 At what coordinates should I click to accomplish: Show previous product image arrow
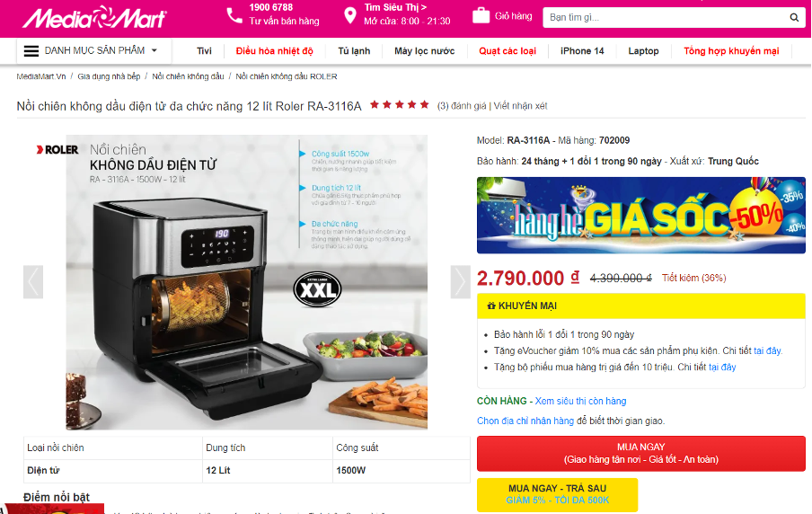pos(33,282)
